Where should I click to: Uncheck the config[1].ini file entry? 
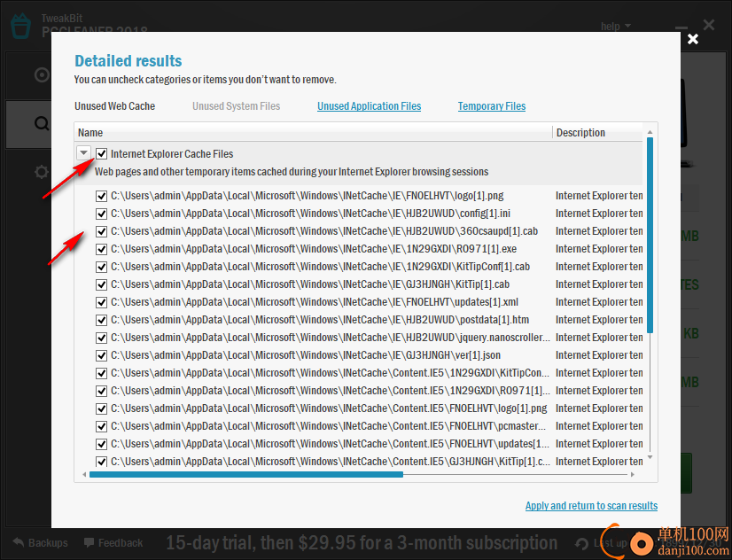tap(101, 214)
